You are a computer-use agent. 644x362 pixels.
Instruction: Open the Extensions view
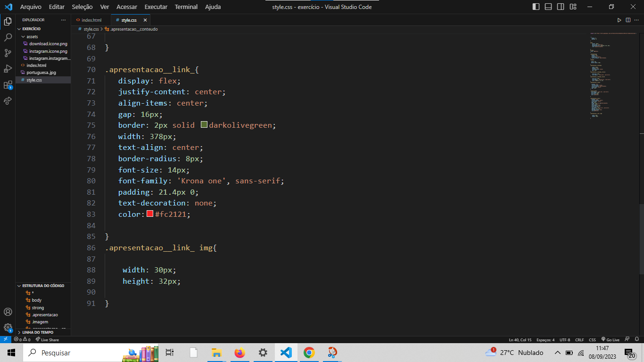coord(8,85)
